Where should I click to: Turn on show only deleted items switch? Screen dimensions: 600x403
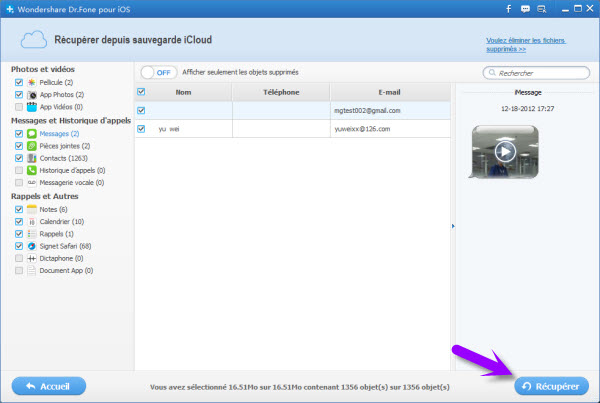click(x=158, y=72)
